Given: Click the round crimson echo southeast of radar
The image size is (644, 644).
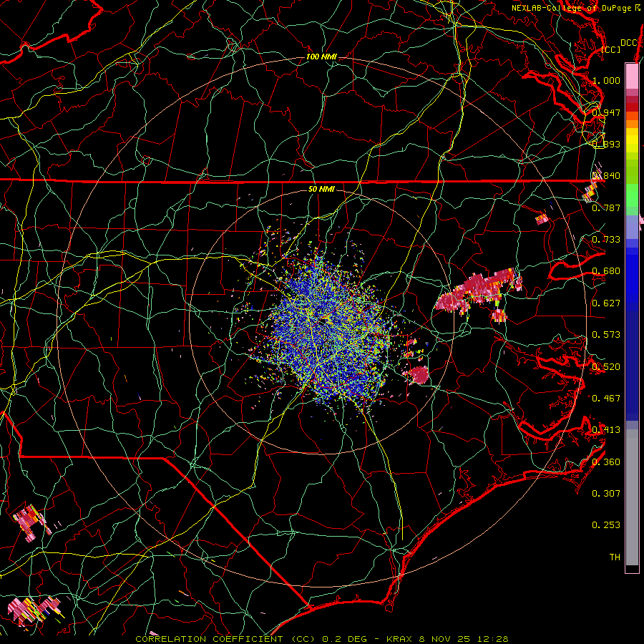Looking at the screenshot, I should coord(419,375).
